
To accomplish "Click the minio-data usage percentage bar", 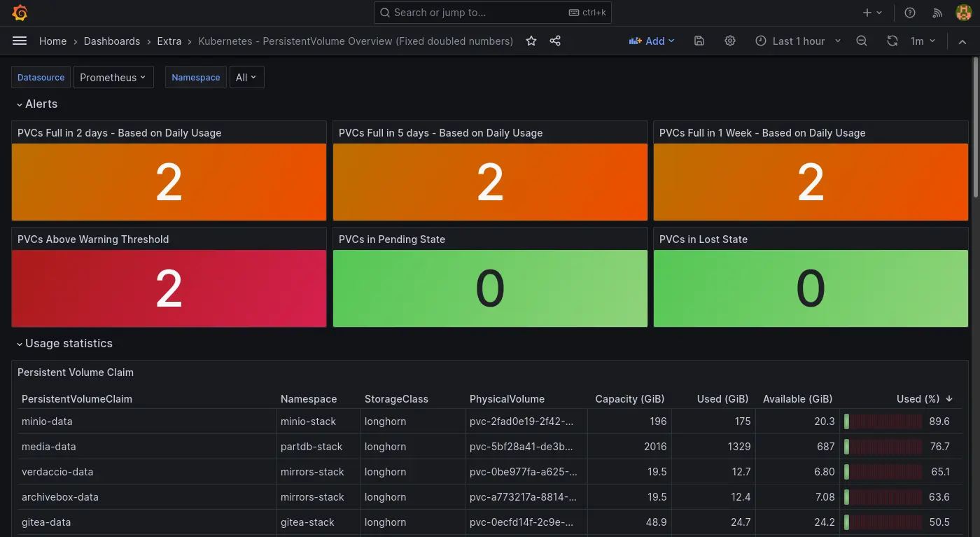I will (883, 421).
